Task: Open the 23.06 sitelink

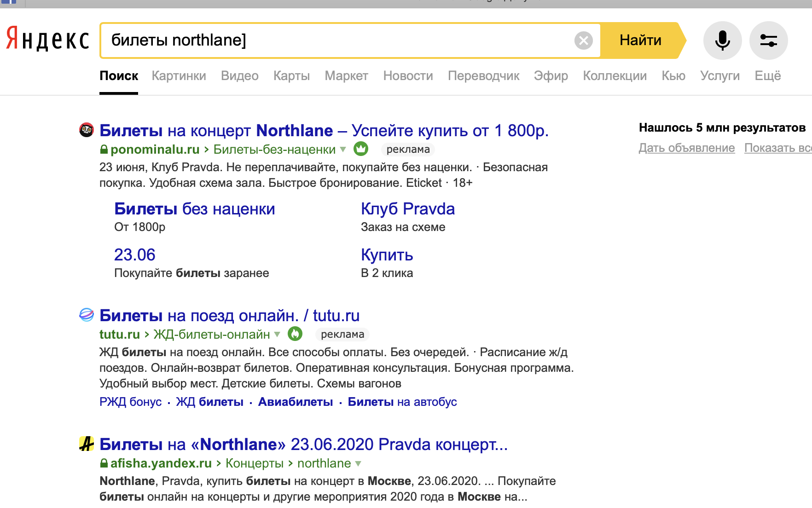Action: [x=135, y=255]
